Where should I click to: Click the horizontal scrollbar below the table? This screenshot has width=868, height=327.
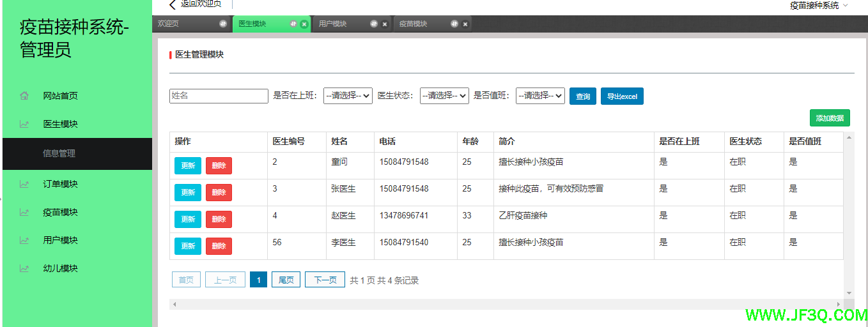point(506,304)
